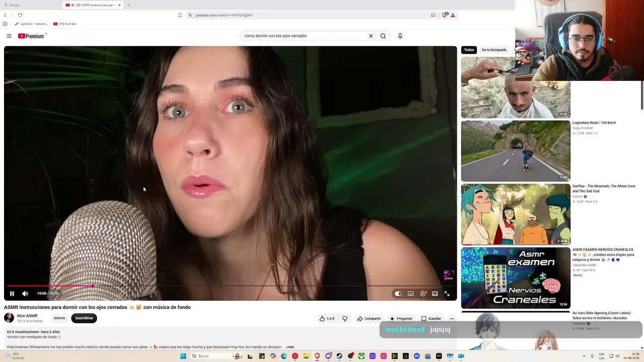The width and height of the screenshot is (644, 362).
Task: Reload the page with the refresh button
Action: (20, 15)
